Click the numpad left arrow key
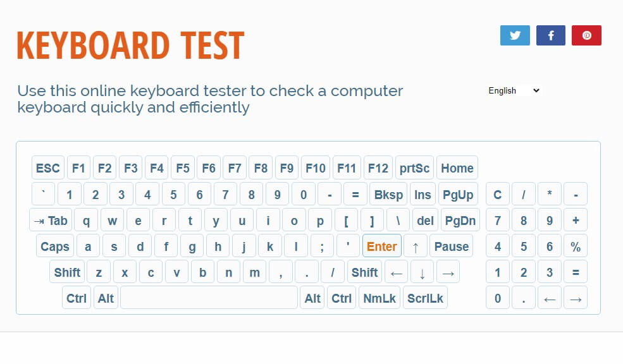The height and width of the screenshot is (364, 623). (550, 298)
